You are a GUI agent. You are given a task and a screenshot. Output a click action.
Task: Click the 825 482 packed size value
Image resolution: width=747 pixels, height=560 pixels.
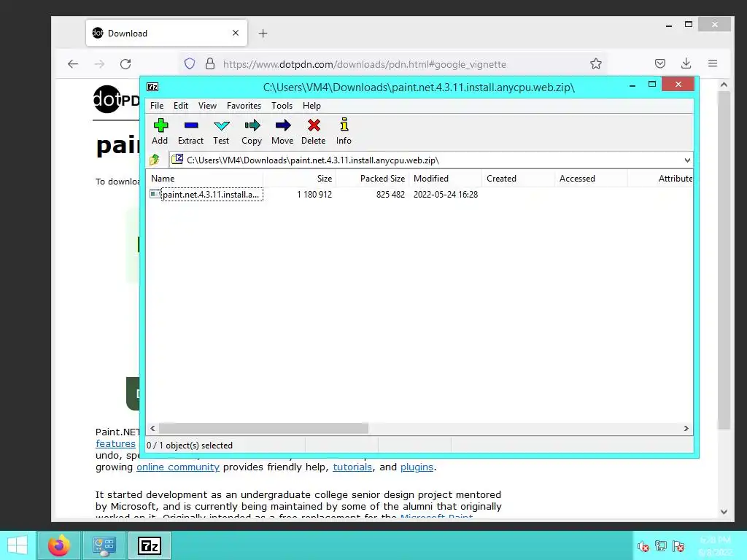point(390,194)
